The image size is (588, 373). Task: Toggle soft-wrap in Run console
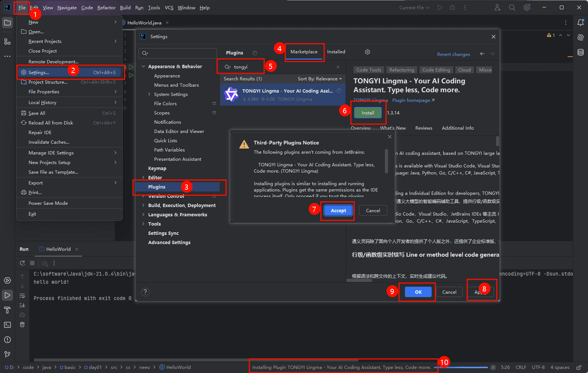click(x=22, y=296)
